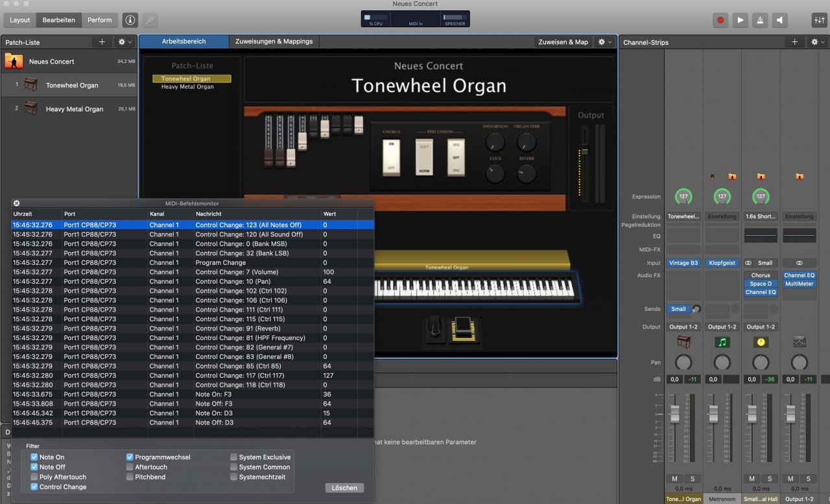Viewport: 830px width, 504px height.
Task: Open Vintage B3 input slot
Action: [x=683, y=263]
